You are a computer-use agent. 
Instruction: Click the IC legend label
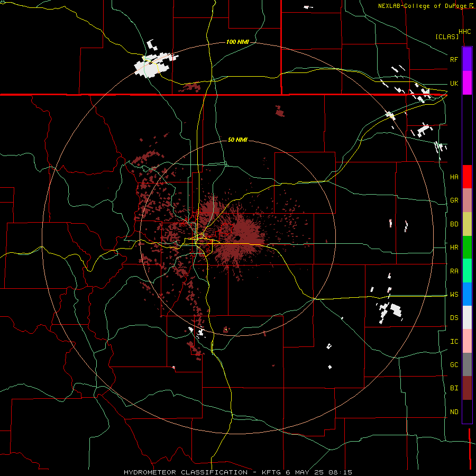[x=454, y=342]
